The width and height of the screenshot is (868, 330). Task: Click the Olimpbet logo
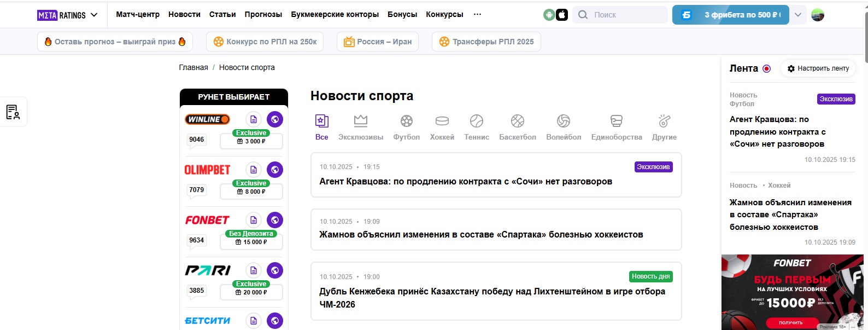point(207,170)
